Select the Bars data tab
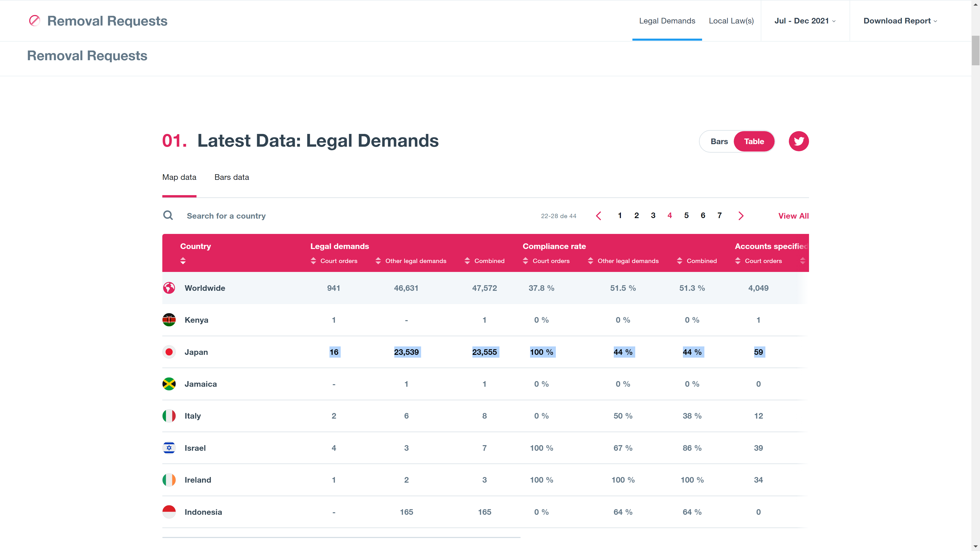This screenshot has width=980, height=551. click(232, 177)
